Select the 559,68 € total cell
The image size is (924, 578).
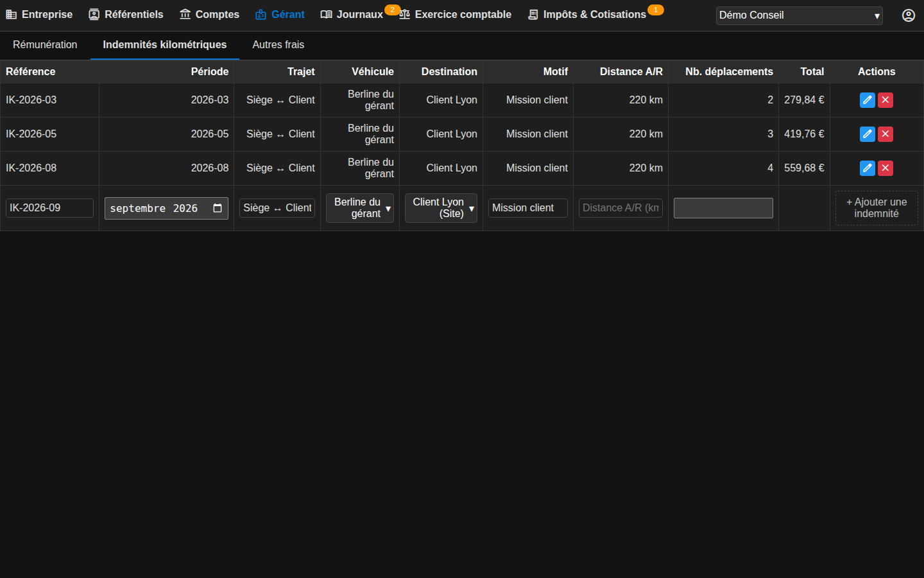[x=805, y=168]
